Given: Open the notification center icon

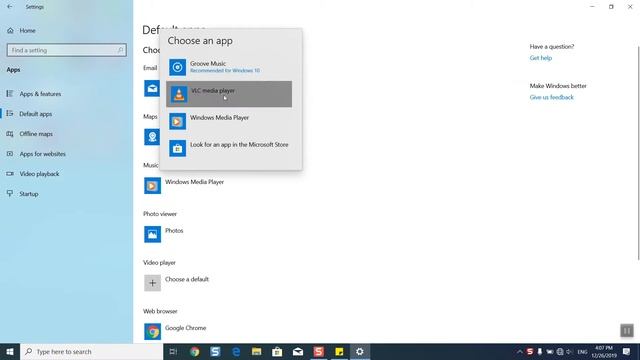Looking at the screenshot, I should click(x=627, y=351).
